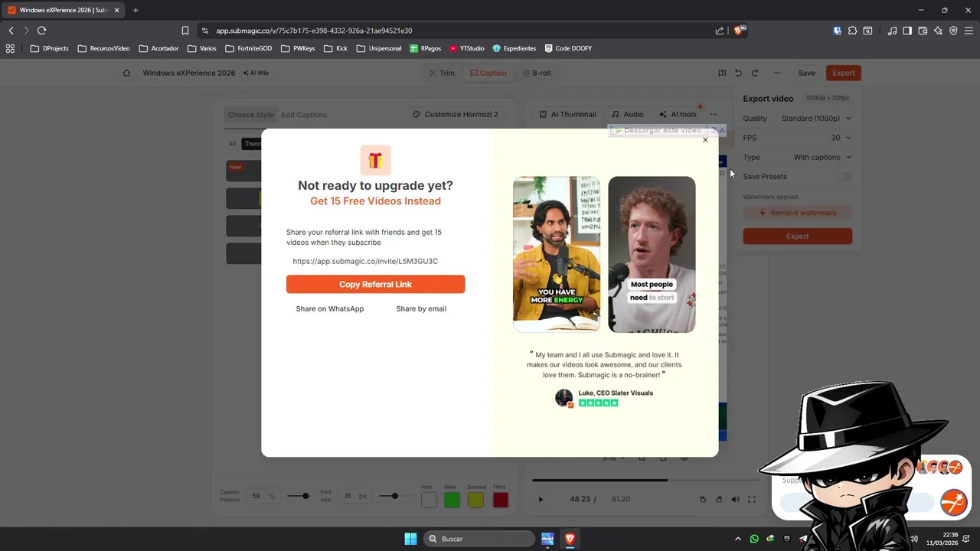Click the Brave Shields lion icon
The height and width of the screenshot is (551, 980).
739,31
